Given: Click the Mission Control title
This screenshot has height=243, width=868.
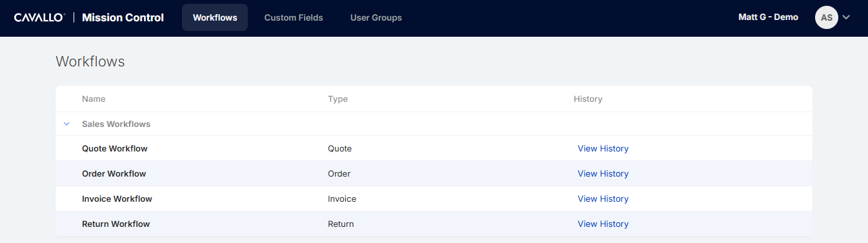Looking at the screenshot, I should [123, 17].
